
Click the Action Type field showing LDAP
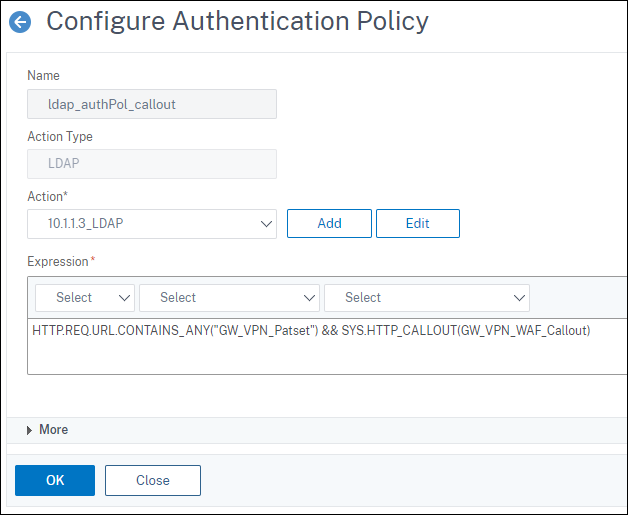(x=152, y=164)
